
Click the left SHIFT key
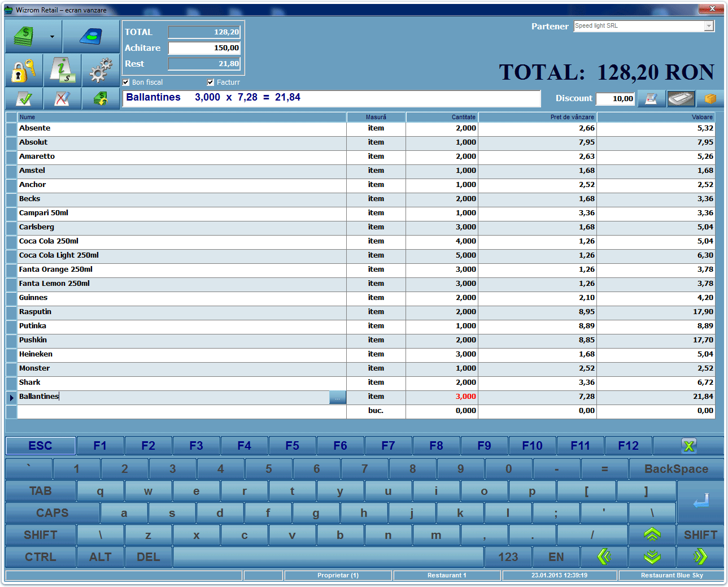pos(41,535)
